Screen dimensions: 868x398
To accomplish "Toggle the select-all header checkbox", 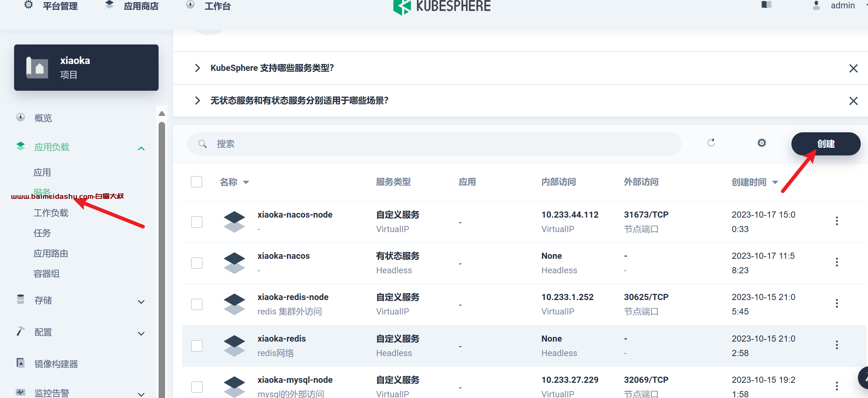I will [197, 182].
